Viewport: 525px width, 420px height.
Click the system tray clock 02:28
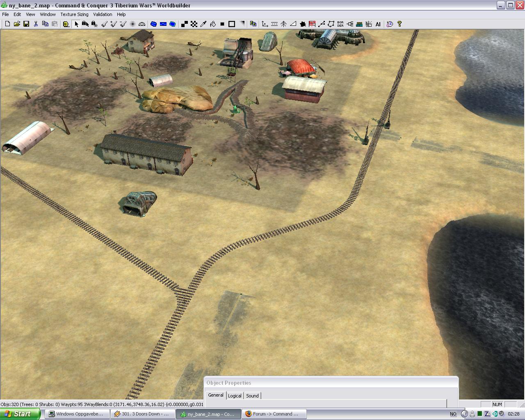click(x=514, y=414)
